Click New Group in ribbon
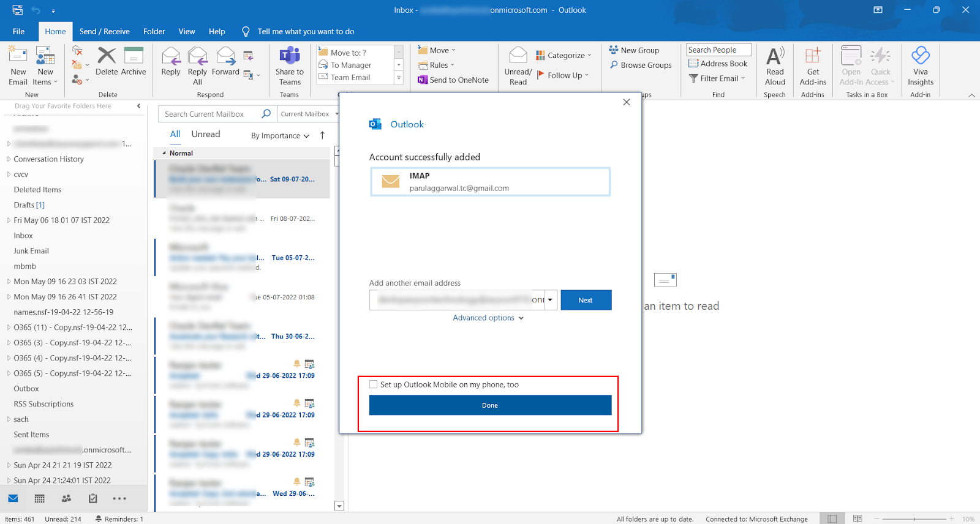The height and width of the screenshot is (524, 980). coord(634,50)
